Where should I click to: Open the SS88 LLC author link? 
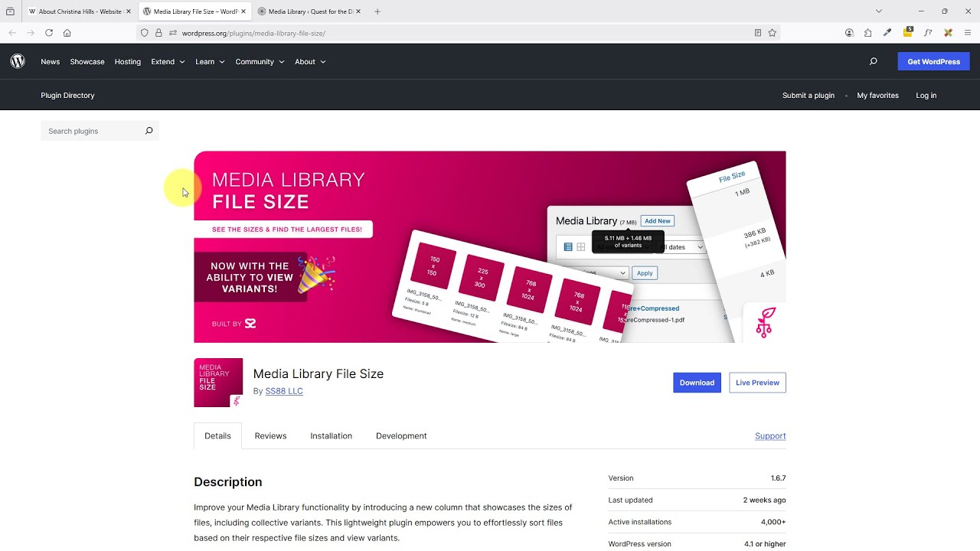(x=284, y=391)
